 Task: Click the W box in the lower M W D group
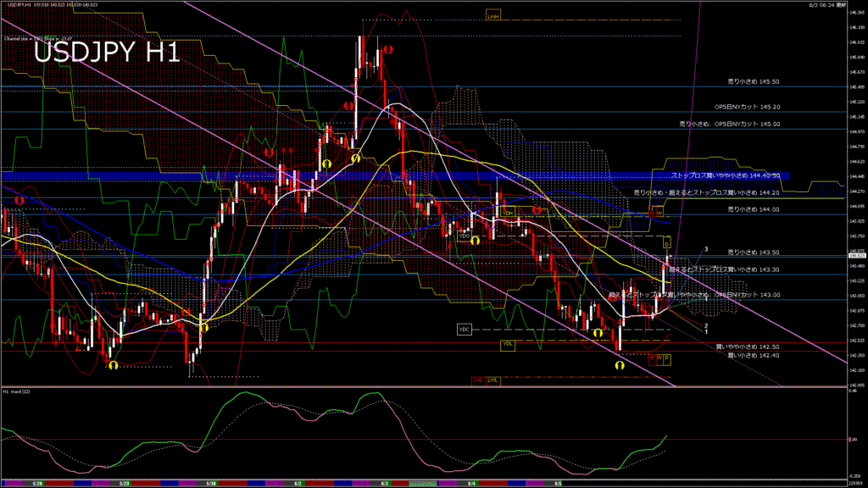click(x=659, y=358)
